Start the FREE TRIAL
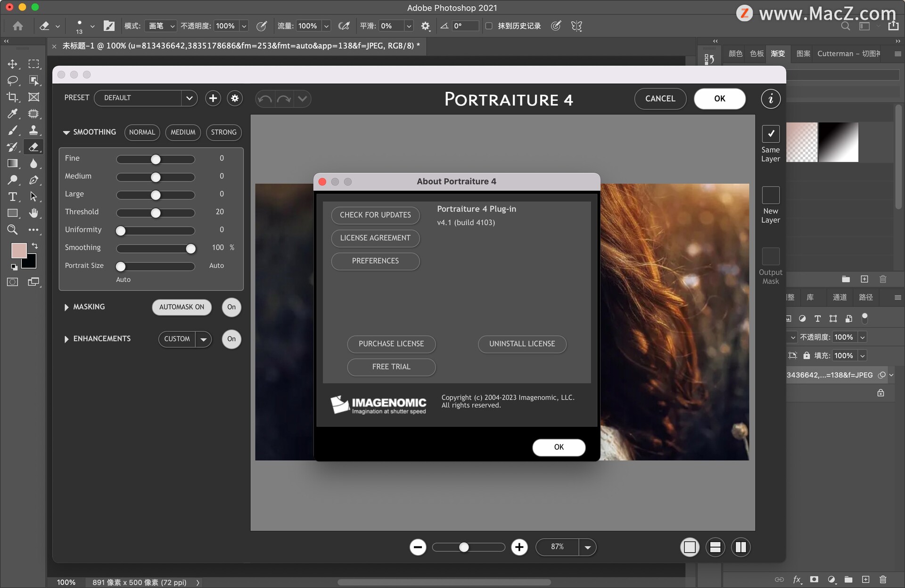The height and width of the screenshot is (588, 905). click(391, 367)
